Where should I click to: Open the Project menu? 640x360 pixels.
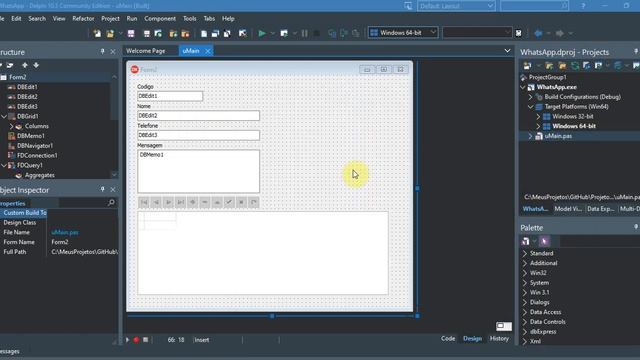pos(110,19)
